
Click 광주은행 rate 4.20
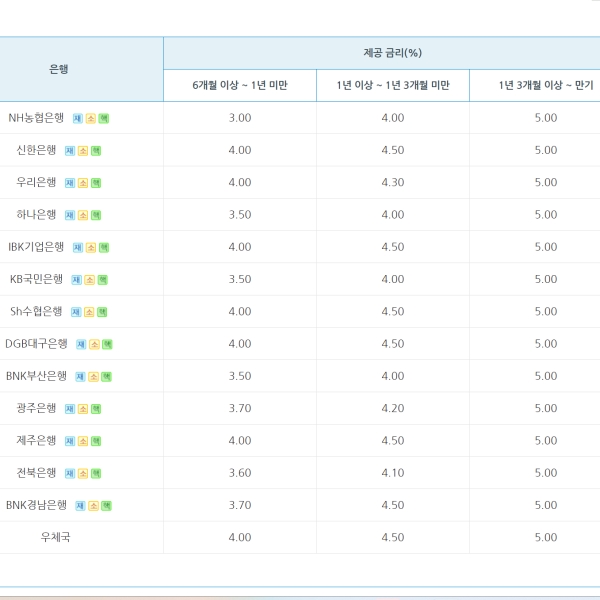(x=393, y=408)
